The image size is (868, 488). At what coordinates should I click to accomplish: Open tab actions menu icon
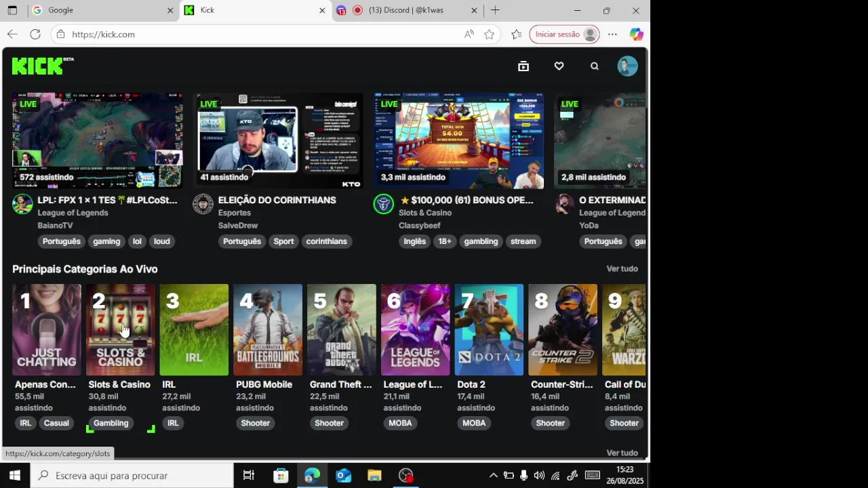click(12, 10)
